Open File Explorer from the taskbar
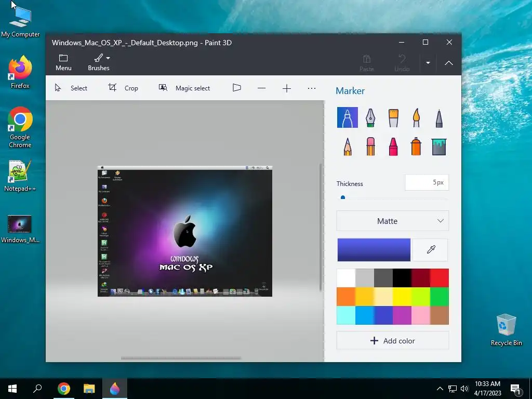This screenshot has height=399, width=532. (x=89, y=389)
